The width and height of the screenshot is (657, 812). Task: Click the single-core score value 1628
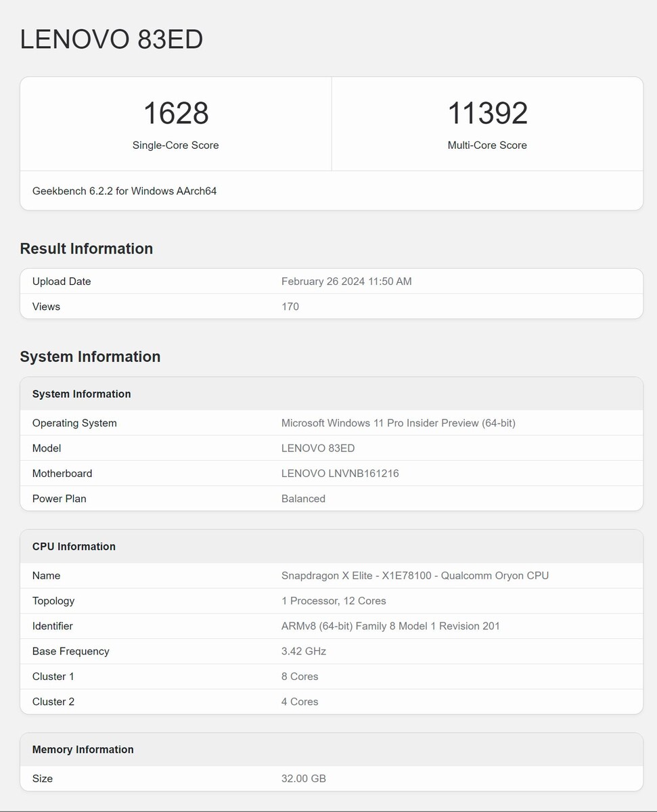click(176, 113)
